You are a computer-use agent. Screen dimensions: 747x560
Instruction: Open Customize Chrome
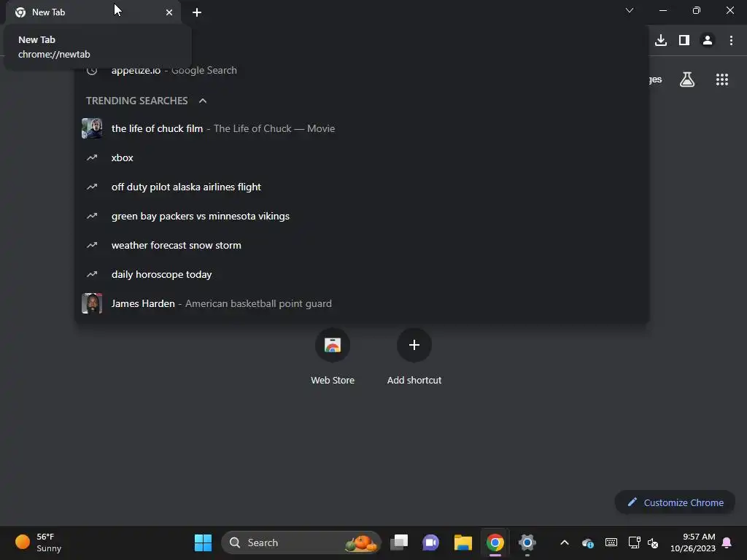click(x=675, y=502)
